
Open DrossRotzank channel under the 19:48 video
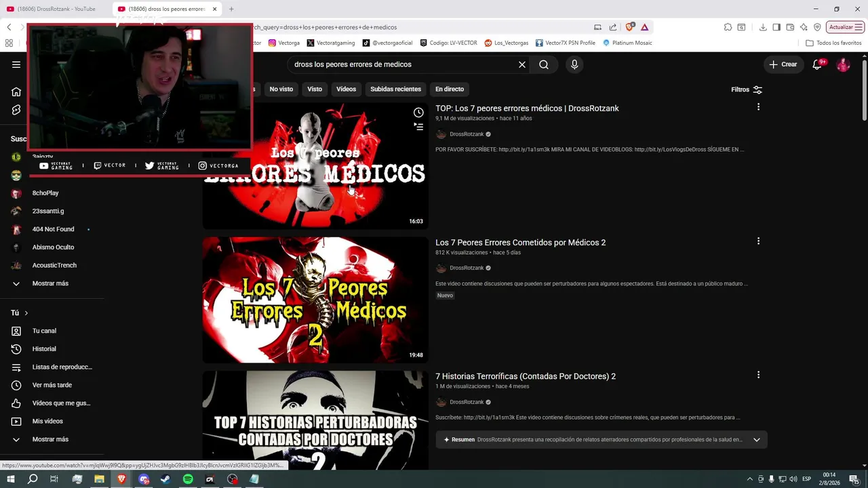pos(467,268)
